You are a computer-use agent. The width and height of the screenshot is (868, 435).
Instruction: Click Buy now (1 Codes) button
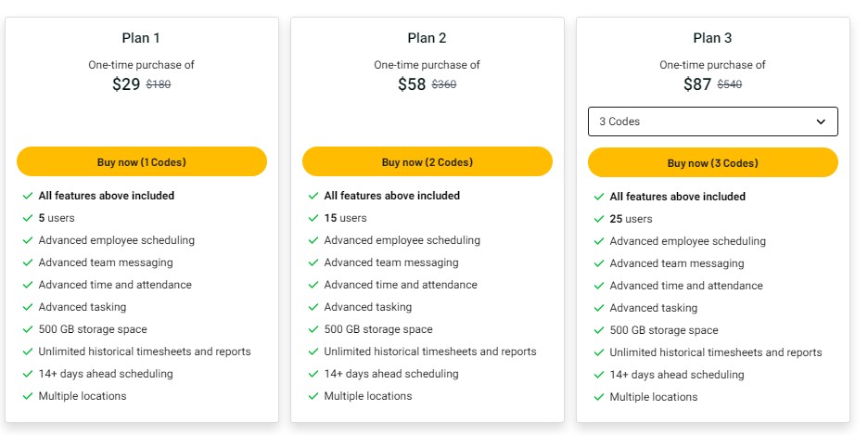click(142, 161)
